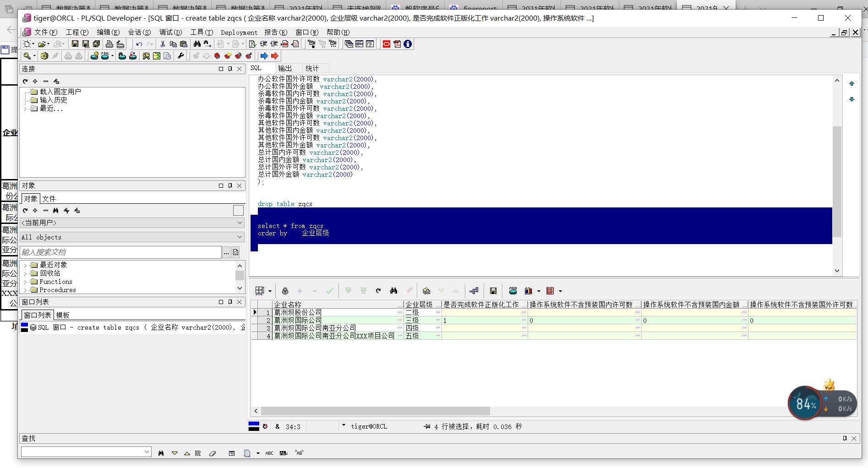Image resolution: width=868 pixels, height=468 pixels.
Task: Search result grid with binoculars icon
Action: coord(393,291)
